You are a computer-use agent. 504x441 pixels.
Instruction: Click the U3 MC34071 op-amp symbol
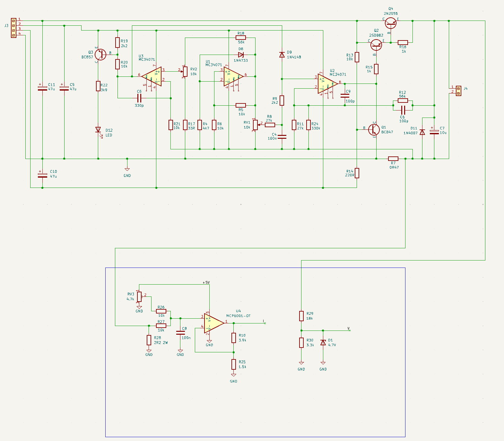[152, 76]
